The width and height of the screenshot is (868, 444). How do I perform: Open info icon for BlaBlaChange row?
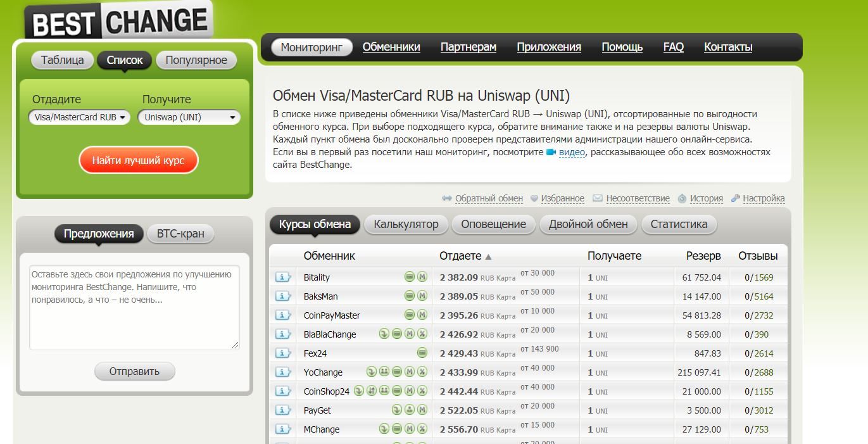(x=282, y=334)
